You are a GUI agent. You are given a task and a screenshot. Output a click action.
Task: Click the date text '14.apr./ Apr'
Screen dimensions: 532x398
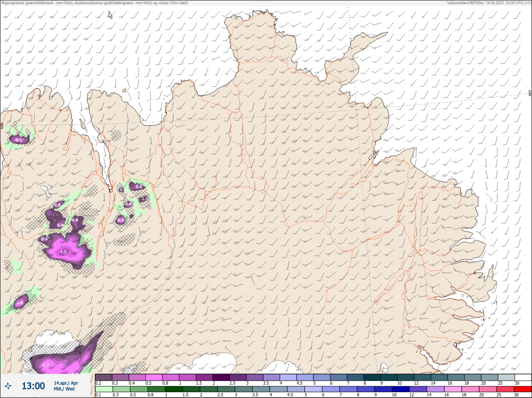click(x=66, y=383)
